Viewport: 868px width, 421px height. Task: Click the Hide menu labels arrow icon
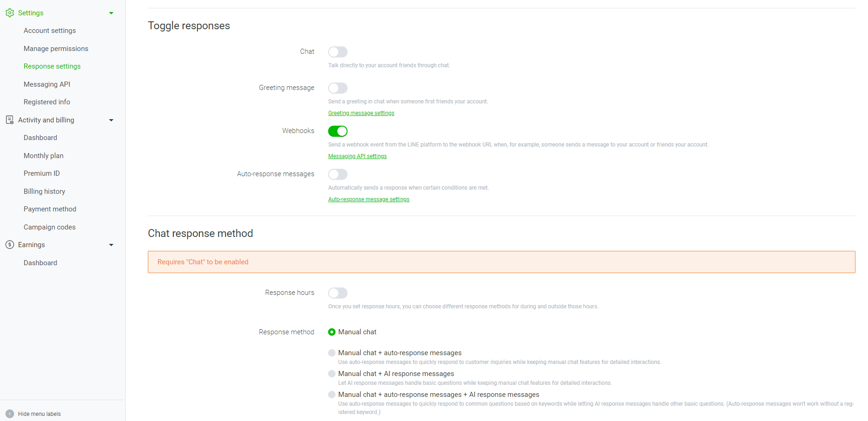point(10,414)
